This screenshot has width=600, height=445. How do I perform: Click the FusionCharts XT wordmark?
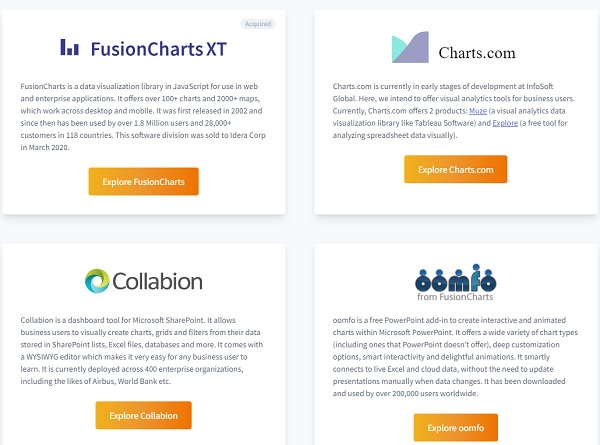[x=157, y=47]
